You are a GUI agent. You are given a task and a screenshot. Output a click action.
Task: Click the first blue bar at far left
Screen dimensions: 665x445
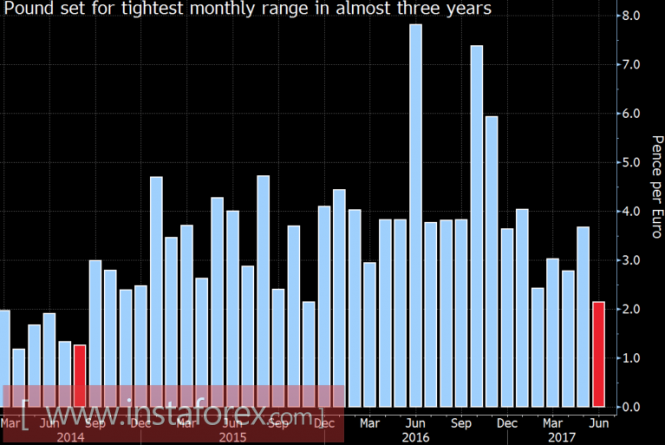pyautogui.click(x=4, y=358)
